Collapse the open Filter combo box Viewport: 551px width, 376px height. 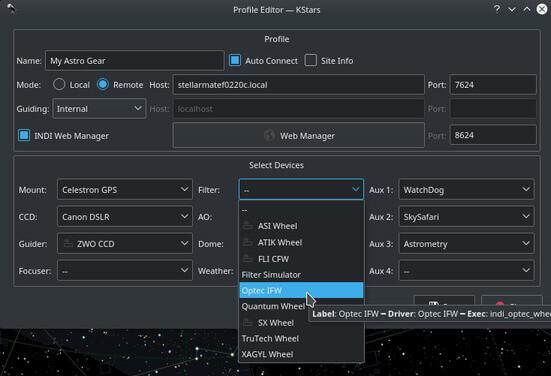[x=301, y=189]
